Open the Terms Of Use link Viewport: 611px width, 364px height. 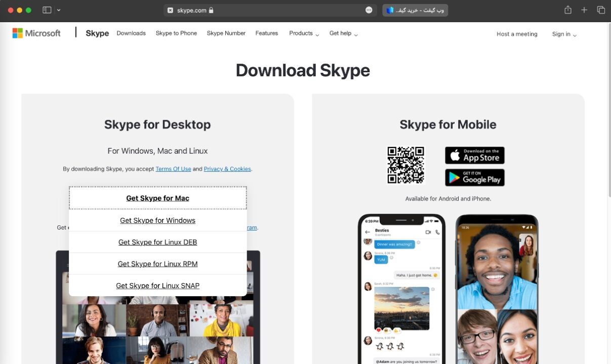173,169
